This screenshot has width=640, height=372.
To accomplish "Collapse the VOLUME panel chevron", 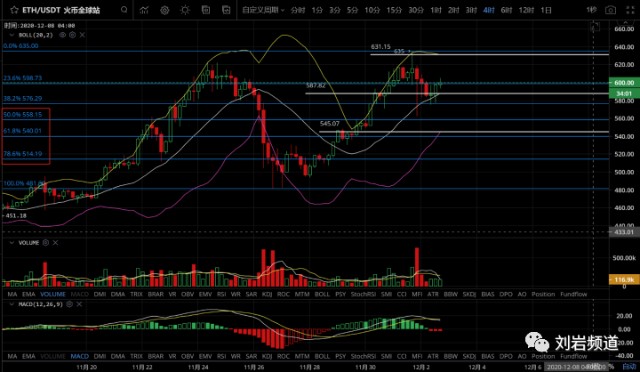I will 11,243.
